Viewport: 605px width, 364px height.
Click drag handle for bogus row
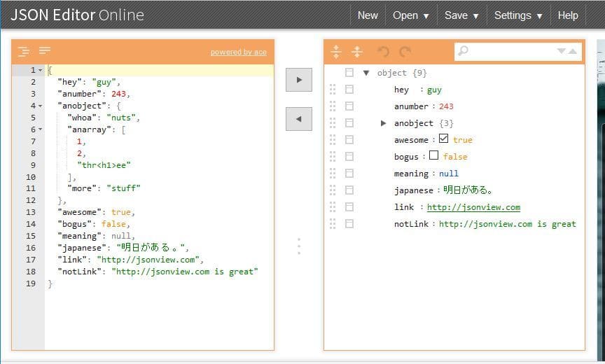pos(333,157)
